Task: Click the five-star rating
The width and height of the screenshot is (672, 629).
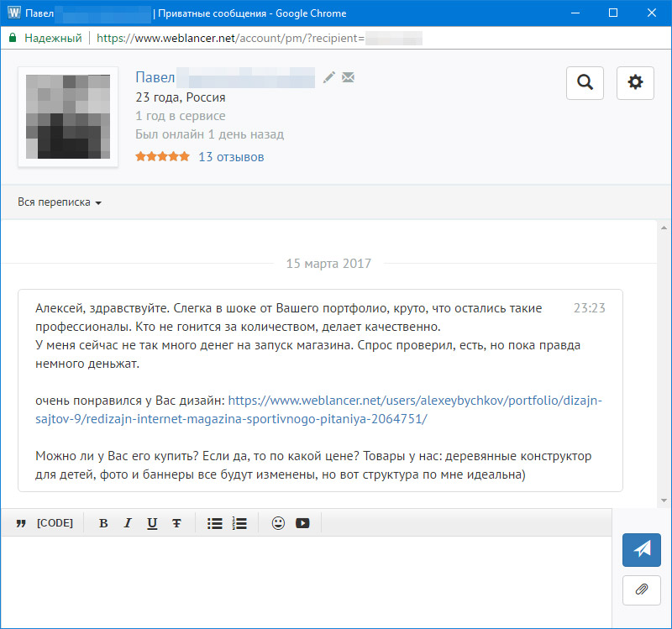Action: click(162, 157)
